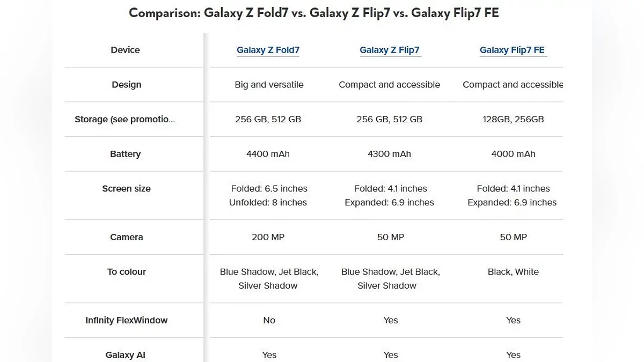Click the Battery row label
This screenshot has width=644, height=362.
point(125,154)
